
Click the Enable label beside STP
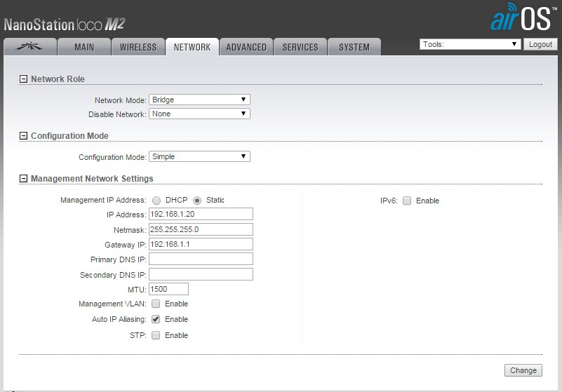coord(176,335)
